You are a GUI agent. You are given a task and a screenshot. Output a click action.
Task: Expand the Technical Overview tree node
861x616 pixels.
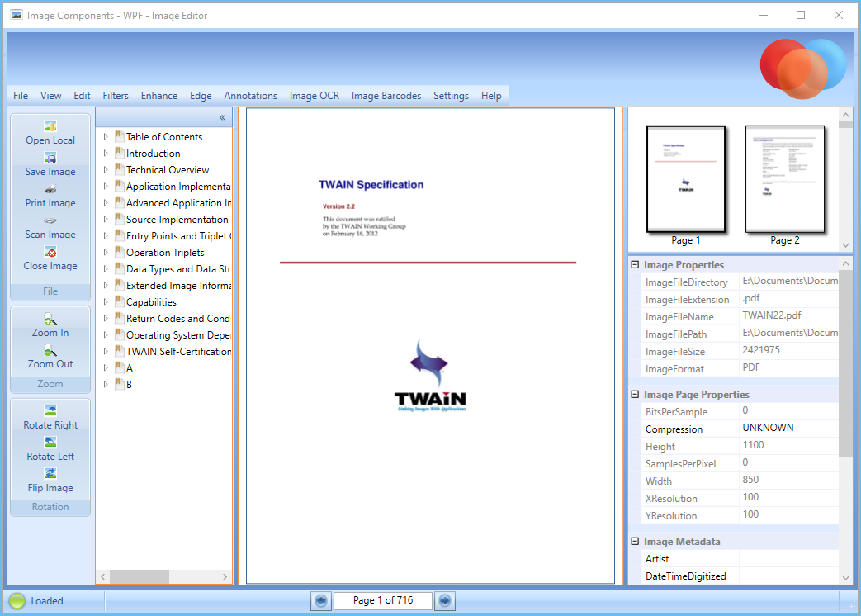point(106,169)
